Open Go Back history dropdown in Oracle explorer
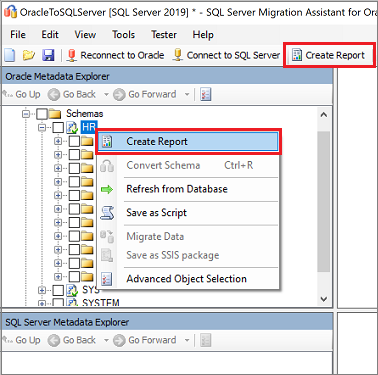The height and width of the screenshot is (375, 378). pos(106,95)
